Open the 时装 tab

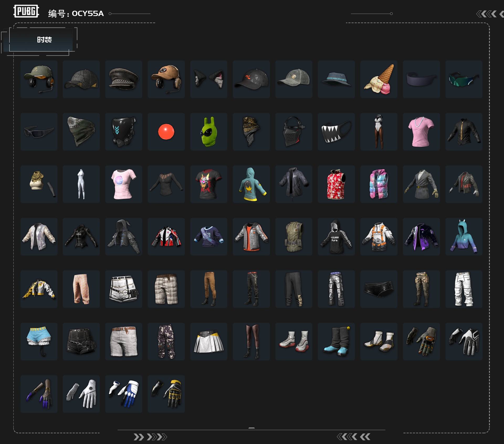(44, 40)
